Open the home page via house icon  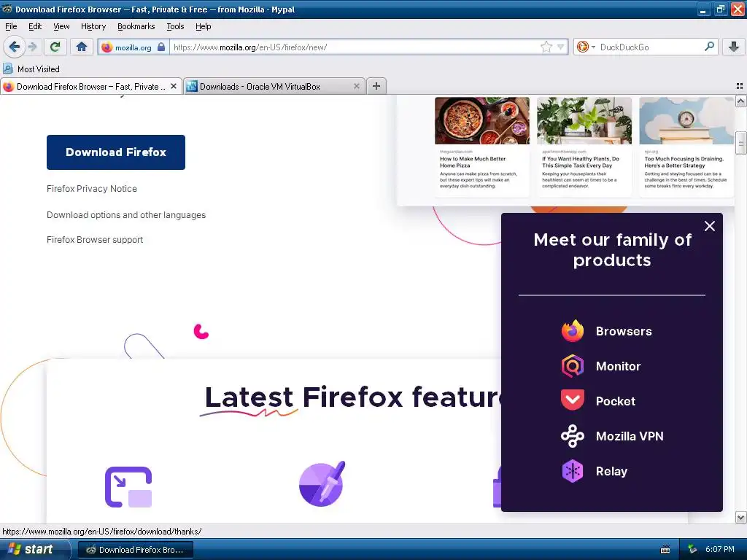[x=82, y=47]
